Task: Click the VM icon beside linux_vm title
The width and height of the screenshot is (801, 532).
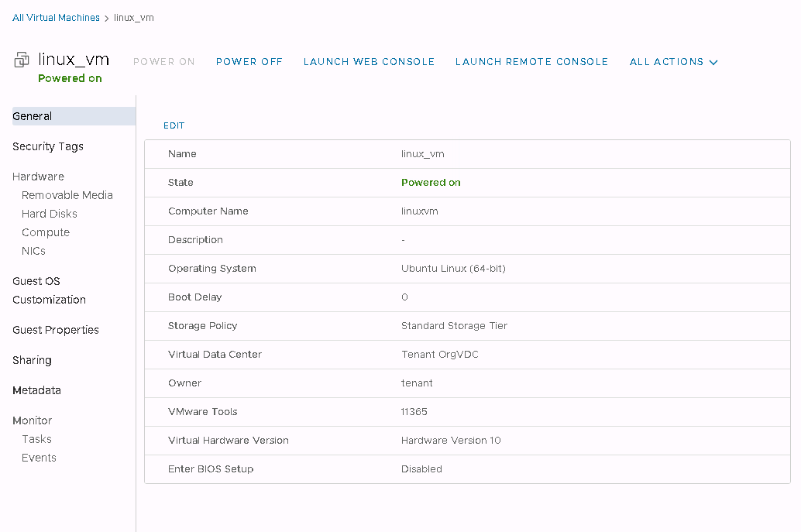Action: [22, 61]
